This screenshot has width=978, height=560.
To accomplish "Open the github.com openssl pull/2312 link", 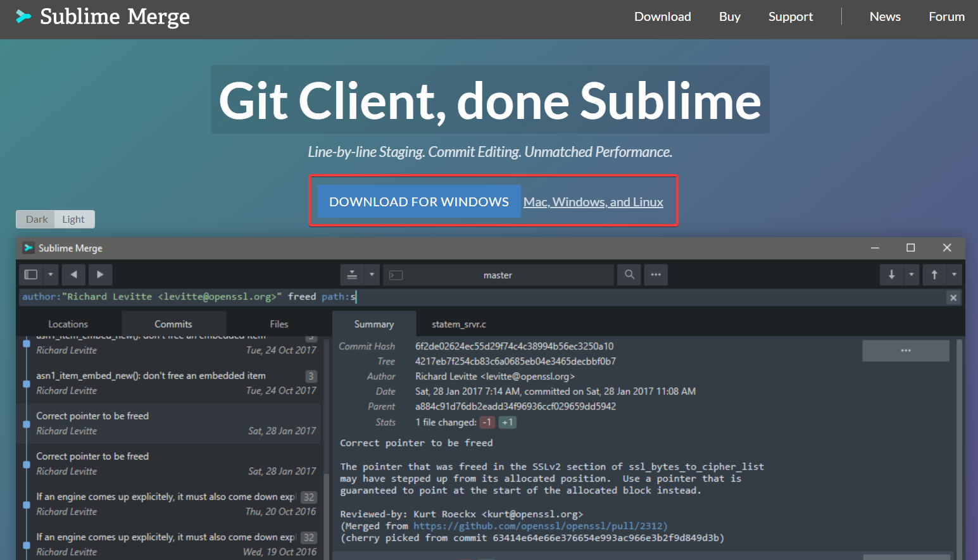I will pos(540,526).
